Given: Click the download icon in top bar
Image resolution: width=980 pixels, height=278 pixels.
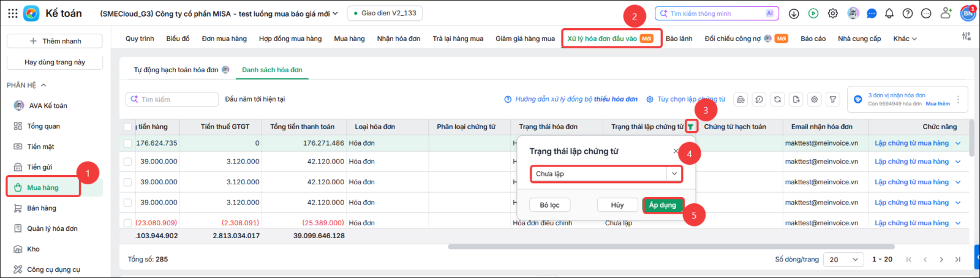Looking at the screenshot, I should 794,13.
